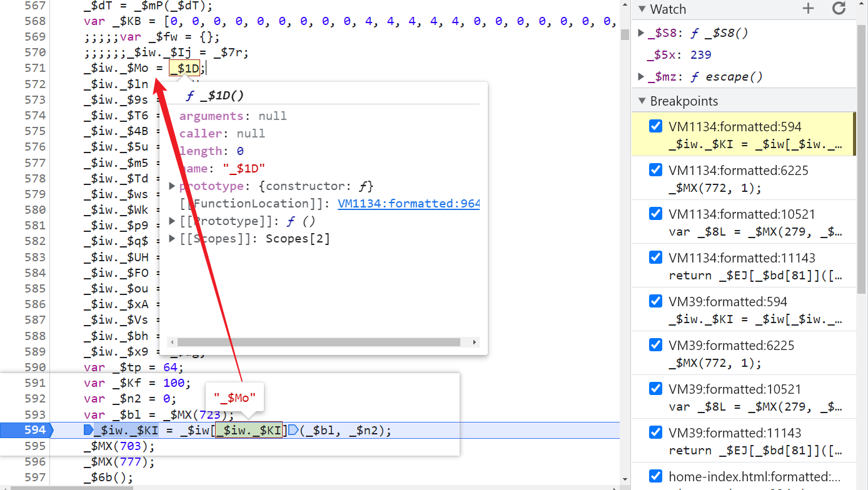Click the _$iw._$KI index expression on line 594
Viewport: 868px width, 490px height.
point(249,430)
